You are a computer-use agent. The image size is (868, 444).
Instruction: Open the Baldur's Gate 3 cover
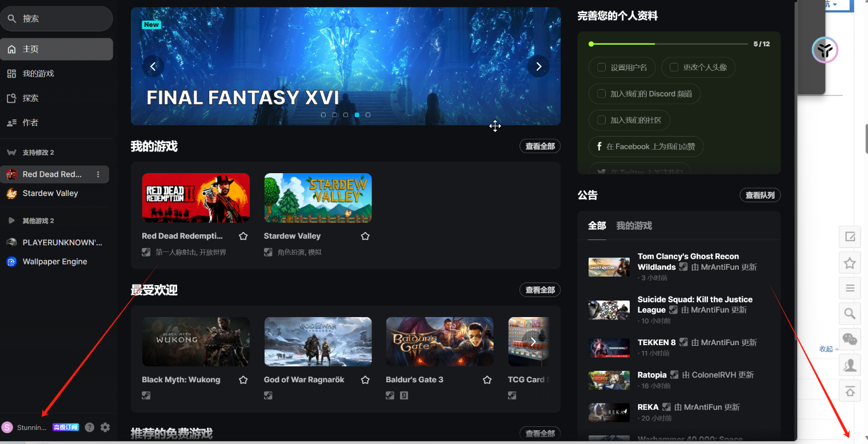[440, 342]
